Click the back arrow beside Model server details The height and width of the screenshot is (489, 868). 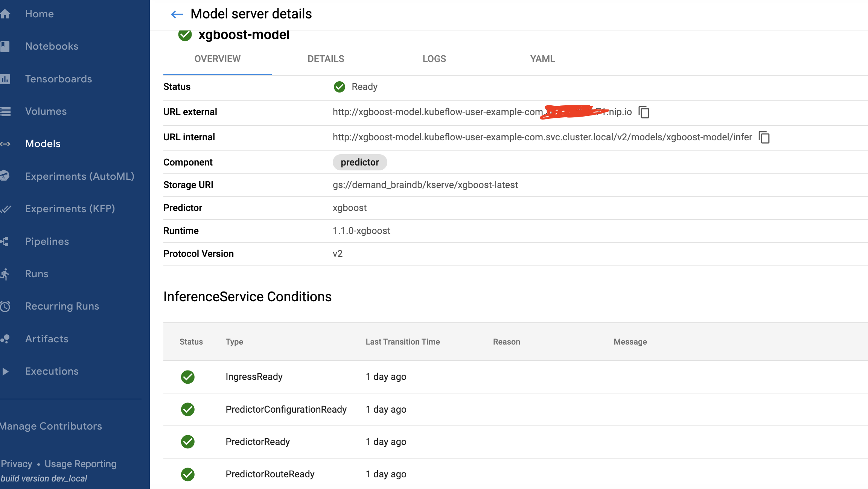(177, 14)
